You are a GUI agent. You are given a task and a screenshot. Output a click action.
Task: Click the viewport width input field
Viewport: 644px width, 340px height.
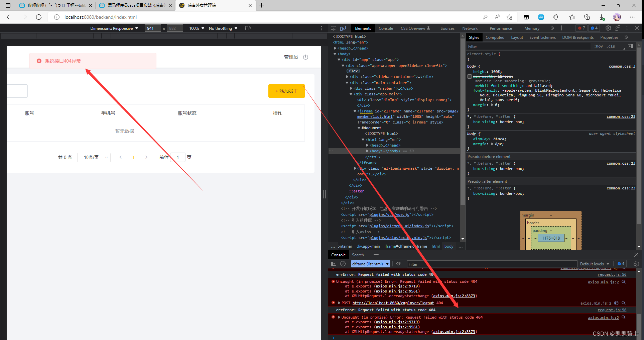(153, 28)
